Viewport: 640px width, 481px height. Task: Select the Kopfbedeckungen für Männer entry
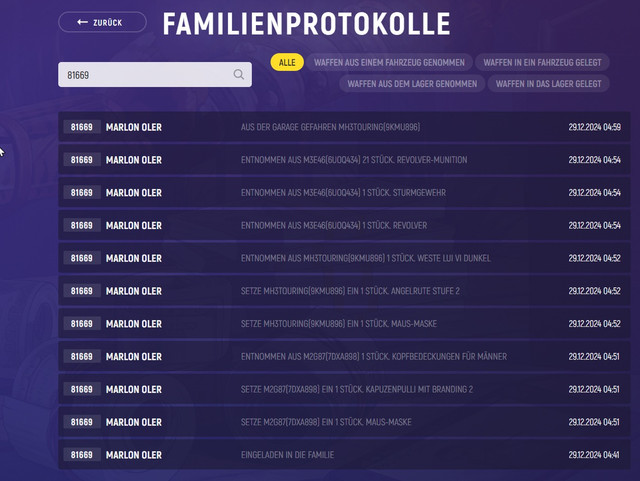coord(344,356)
